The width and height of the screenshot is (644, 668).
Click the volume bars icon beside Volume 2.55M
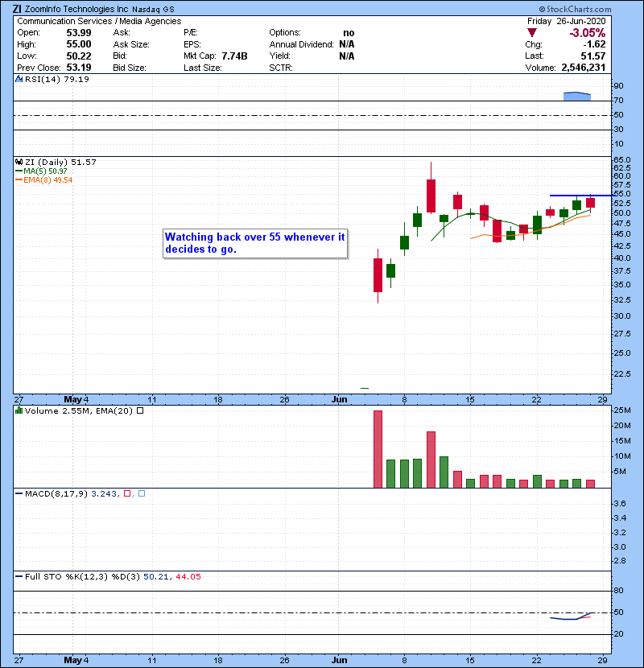[19, 410]
